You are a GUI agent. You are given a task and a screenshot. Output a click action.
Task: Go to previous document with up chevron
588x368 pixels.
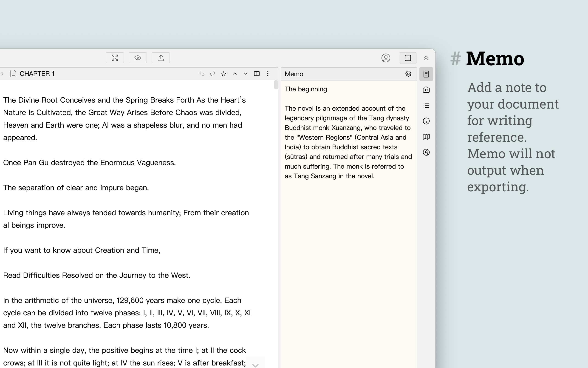tap(235, 74)
